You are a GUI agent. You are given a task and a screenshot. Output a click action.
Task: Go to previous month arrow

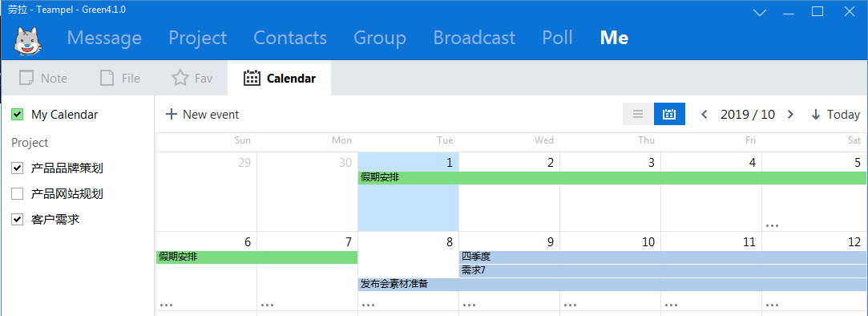pyautogui.click(x=704, y=115)
